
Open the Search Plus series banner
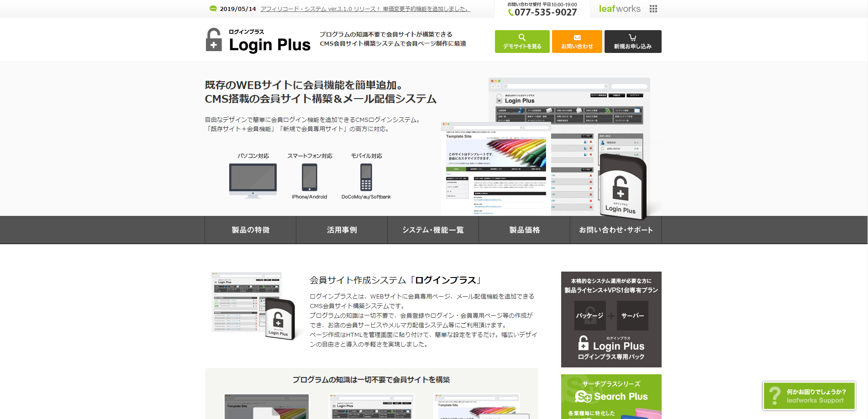point(611,396)
